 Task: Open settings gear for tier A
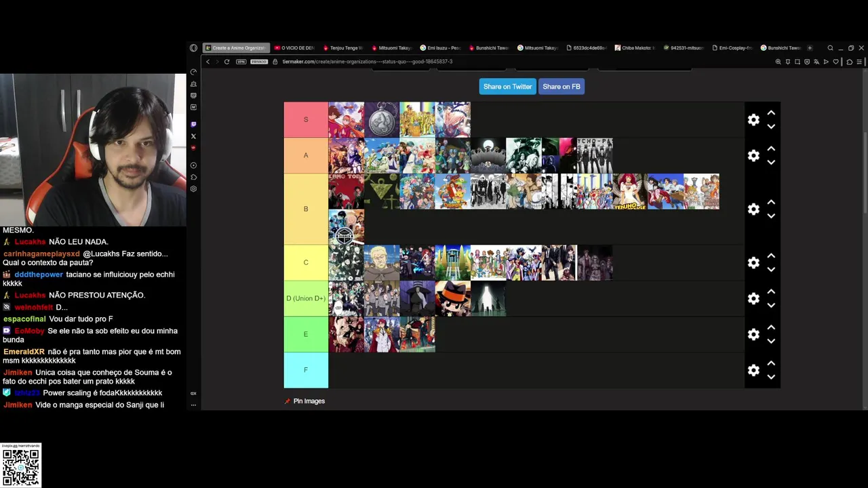(x=753, y=155)
